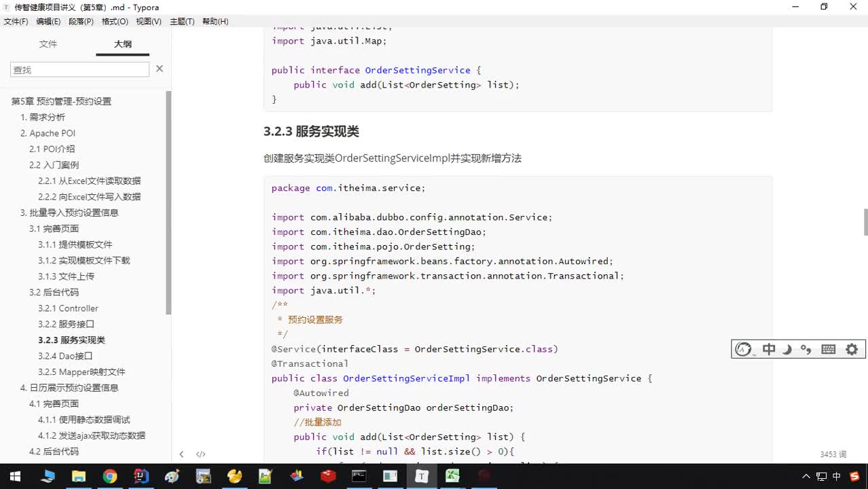Screen dimensions: 868x489
Task: Close the outline search box with X
Action: [160, 69]
